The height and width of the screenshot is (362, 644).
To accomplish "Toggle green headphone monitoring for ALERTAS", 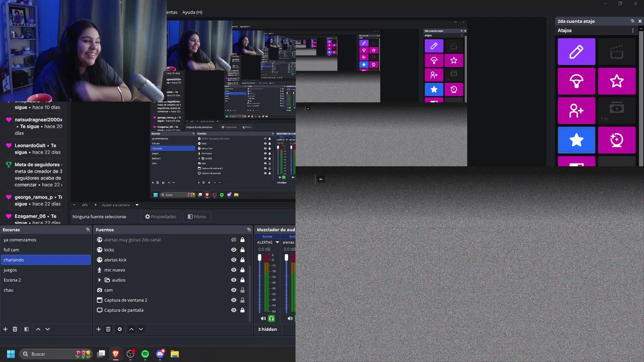I will [x=272, y=318].
